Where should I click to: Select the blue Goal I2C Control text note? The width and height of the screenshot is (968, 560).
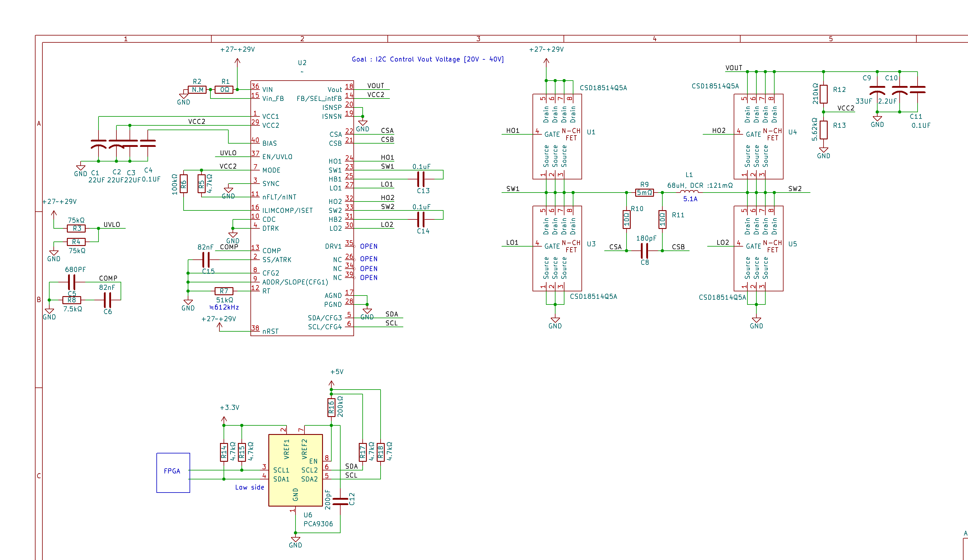[x=427, y=59]
